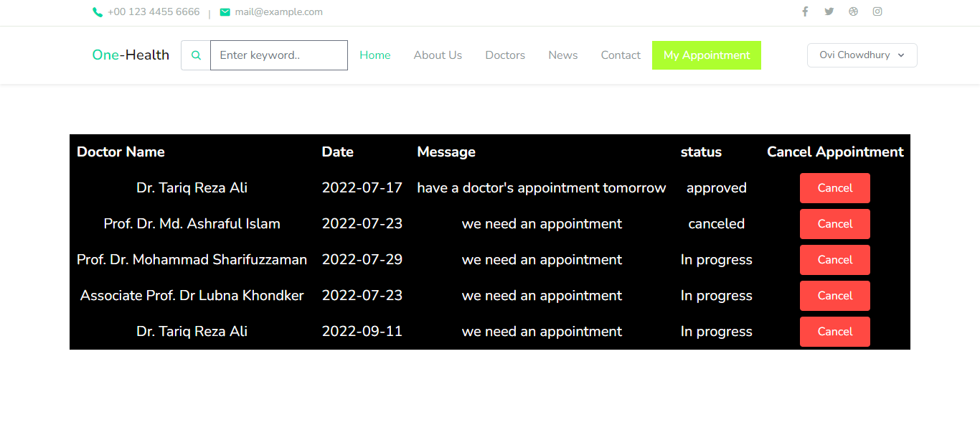Open the Dribbble social icon
The height and width of the screenshot is (443, 980).
[x=853, y=11]
